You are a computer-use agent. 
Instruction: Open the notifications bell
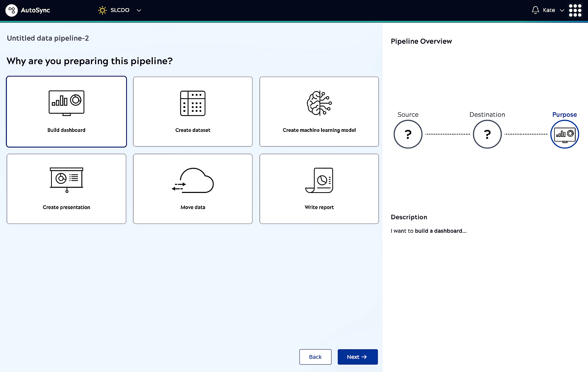(x=535, y=10)
